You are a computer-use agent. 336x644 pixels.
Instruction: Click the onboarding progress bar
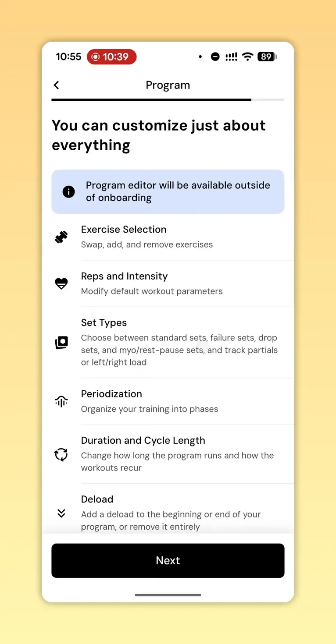(x=168, y=100)
